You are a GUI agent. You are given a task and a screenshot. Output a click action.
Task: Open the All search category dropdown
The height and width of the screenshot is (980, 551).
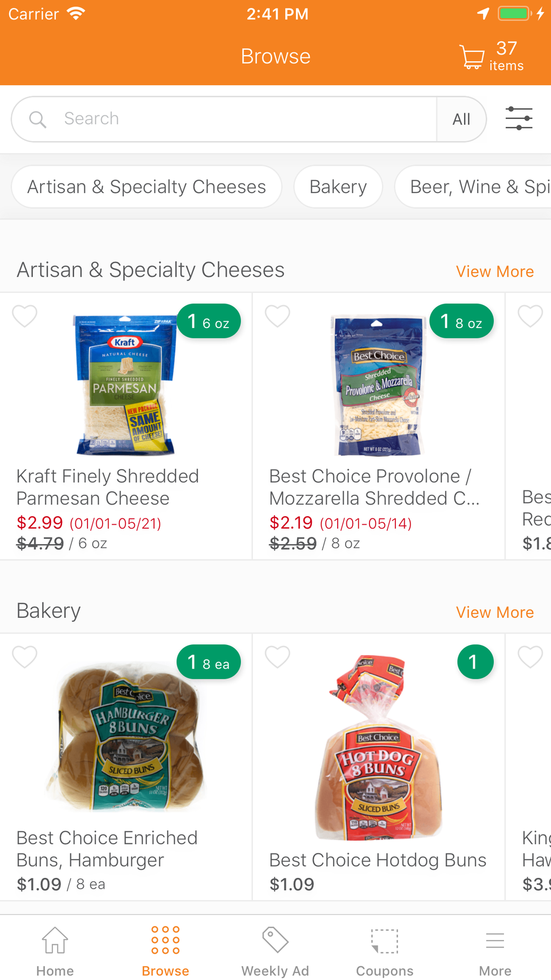pyautogui.click(x=461, y=119)
